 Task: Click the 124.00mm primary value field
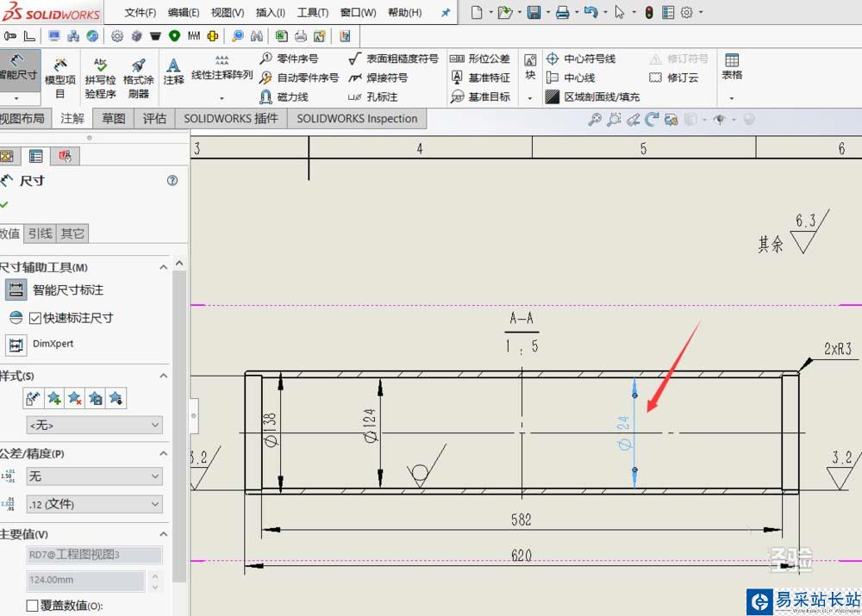coord(84,581)
